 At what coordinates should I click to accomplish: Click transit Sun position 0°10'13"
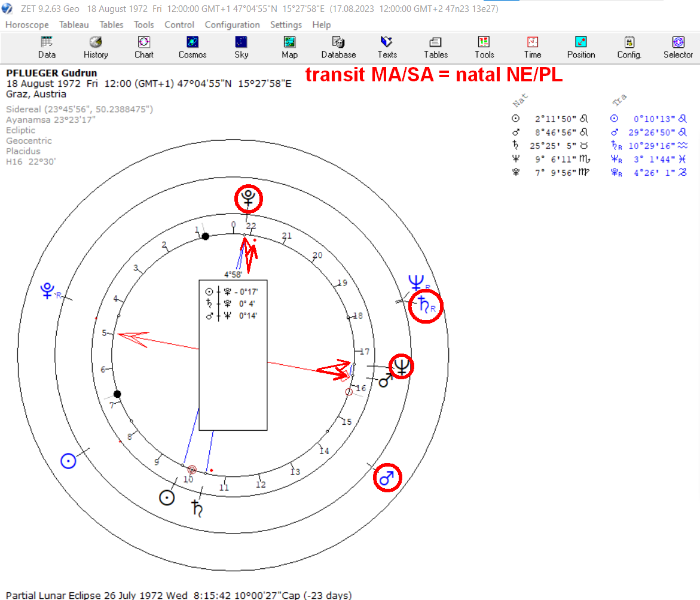click(654, 119)
